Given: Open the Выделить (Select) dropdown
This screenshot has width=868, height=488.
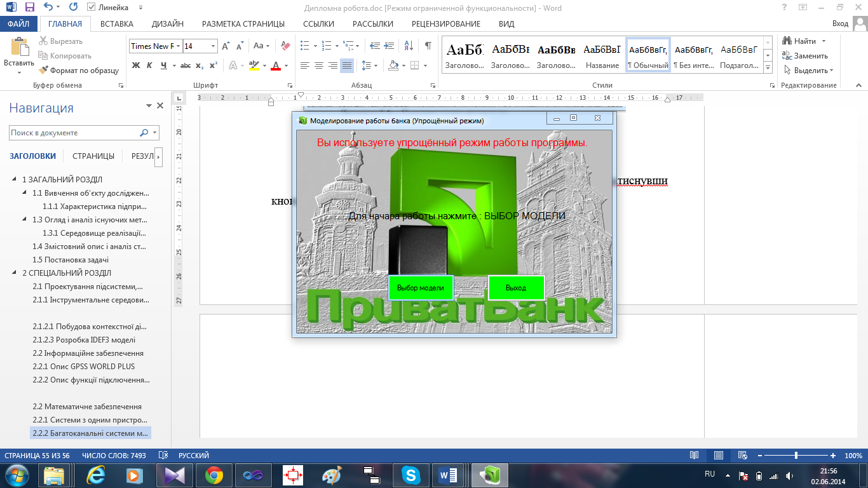Looking at the screenshot, I should [x=808, y=71].
